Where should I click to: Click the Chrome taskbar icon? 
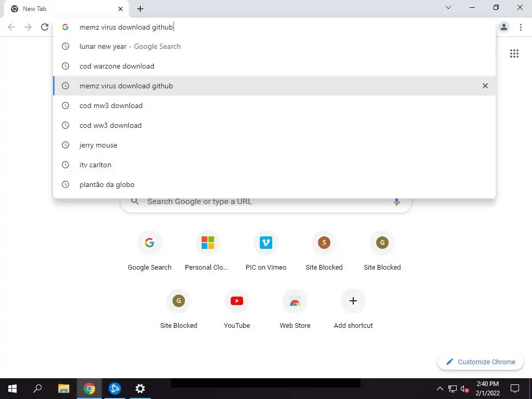click(x=89, y=389)
